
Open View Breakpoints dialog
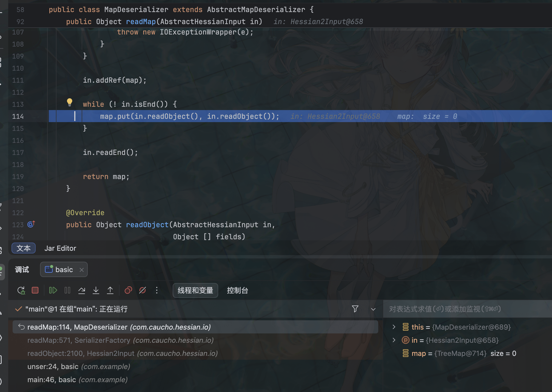pyautogui.click(x=128, y=290)
